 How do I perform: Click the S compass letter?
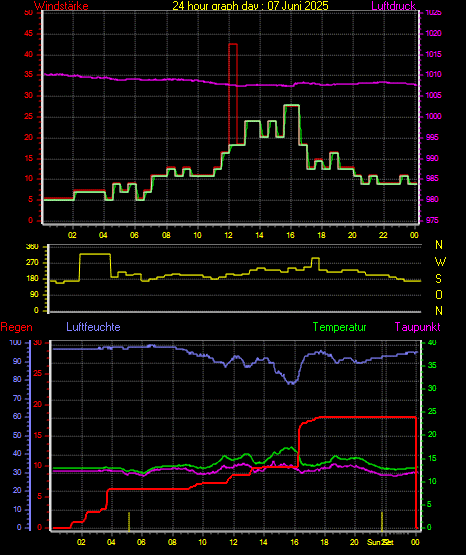tap(438, 279)
